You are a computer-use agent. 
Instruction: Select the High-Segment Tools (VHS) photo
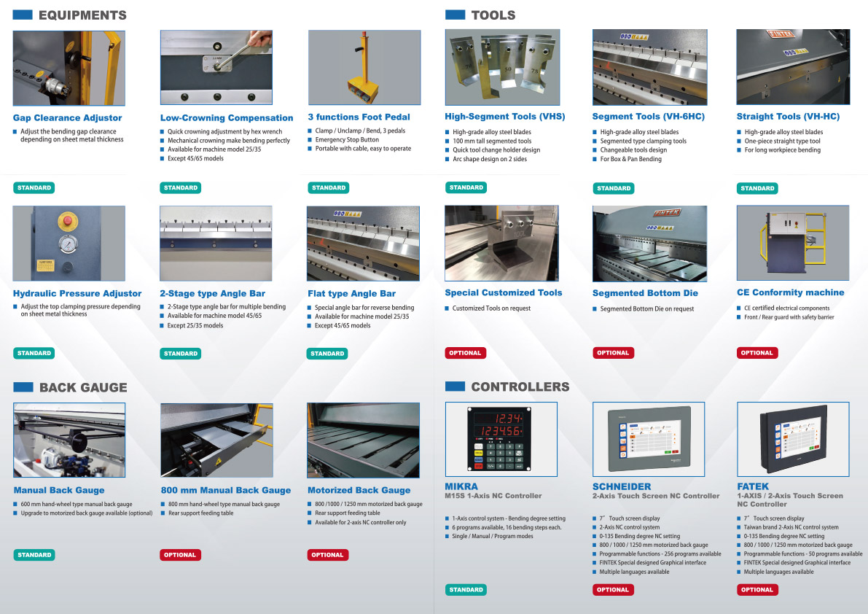(x=502, y=67)
